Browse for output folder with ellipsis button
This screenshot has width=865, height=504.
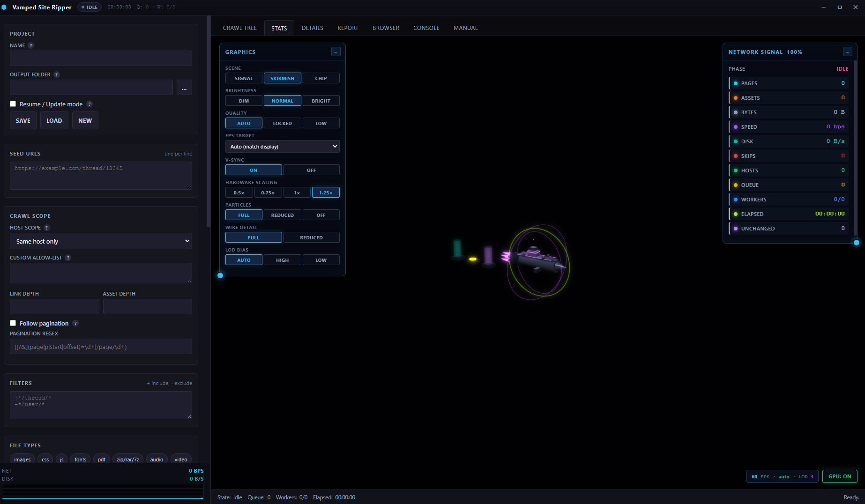(x=184, y=88)
